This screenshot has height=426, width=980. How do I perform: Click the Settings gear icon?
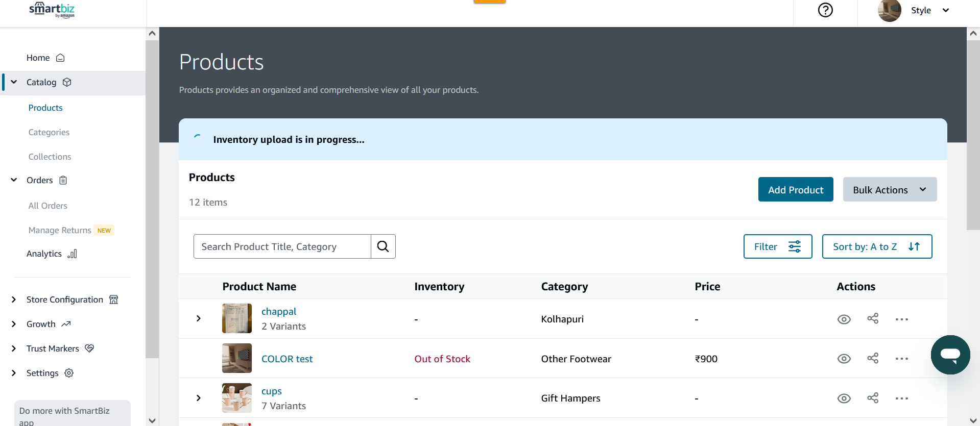tap(69, 373)
